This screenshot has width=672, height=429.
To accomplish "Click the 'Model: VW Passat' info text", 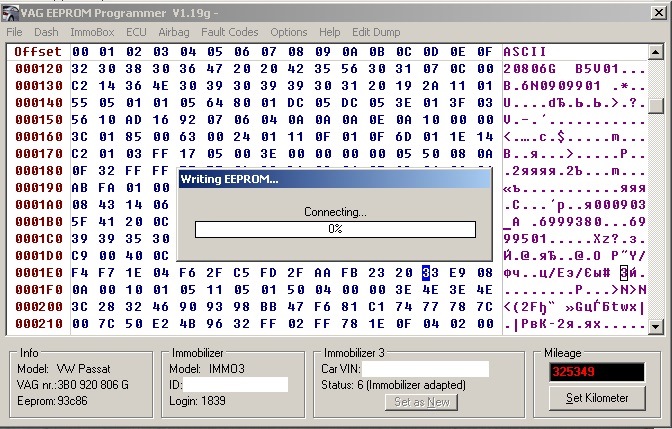I will 64,369.
